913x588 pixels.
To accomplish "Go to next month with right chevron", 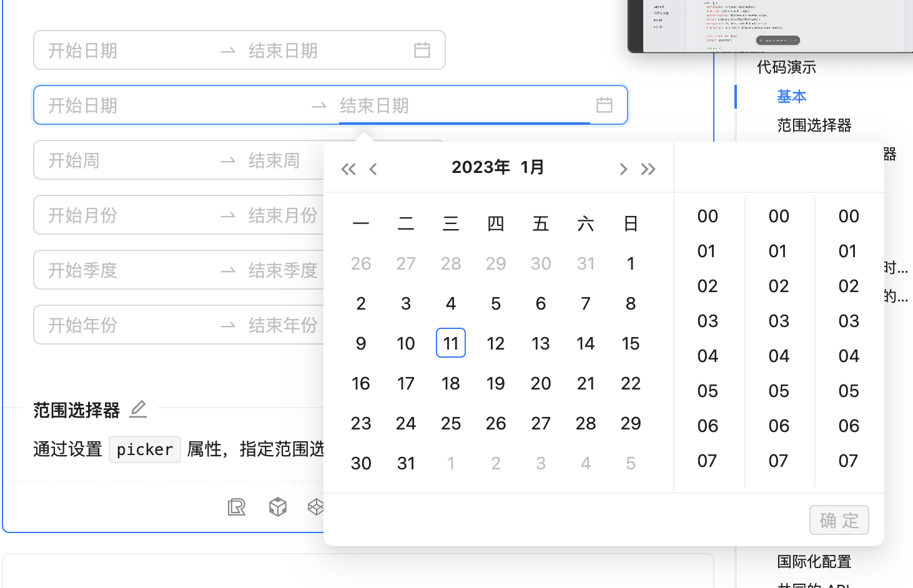I will click(x=623, y=169).
